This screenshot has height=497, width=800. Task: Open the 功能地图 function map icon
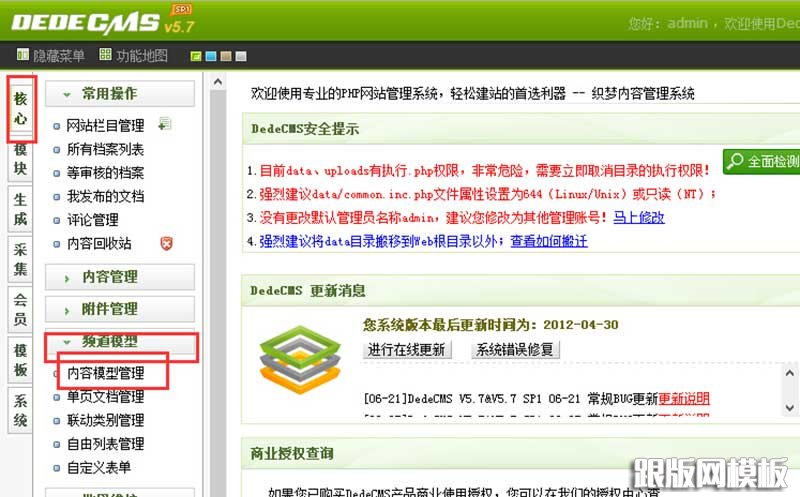104,56
